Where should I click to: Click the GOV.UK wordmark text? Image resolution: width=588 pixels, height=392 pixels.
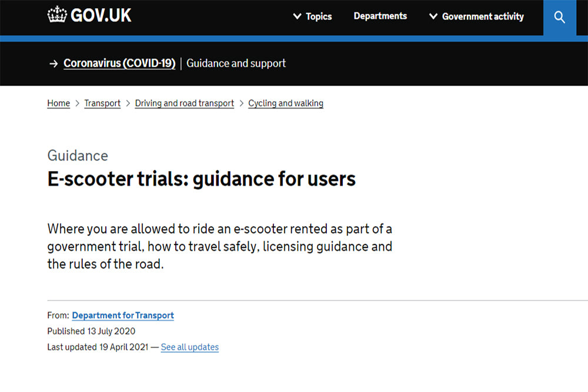(x=101, y=15)
